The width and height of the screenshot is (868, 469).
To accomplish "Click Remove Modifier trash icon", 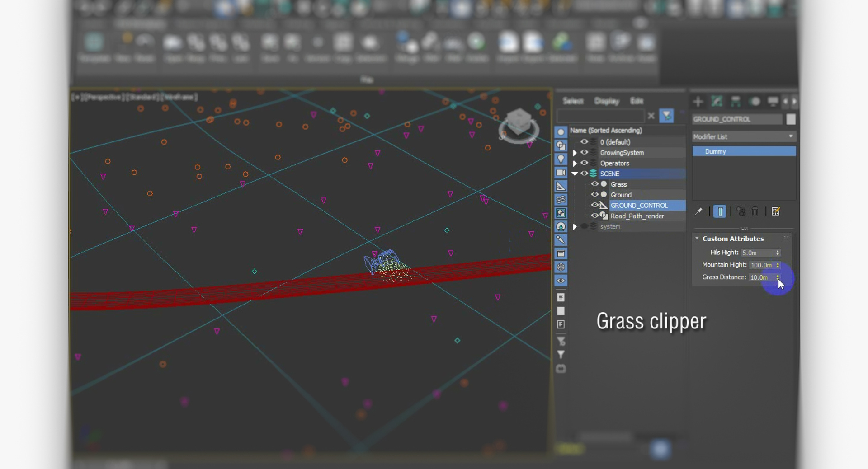I will [755, 211].
